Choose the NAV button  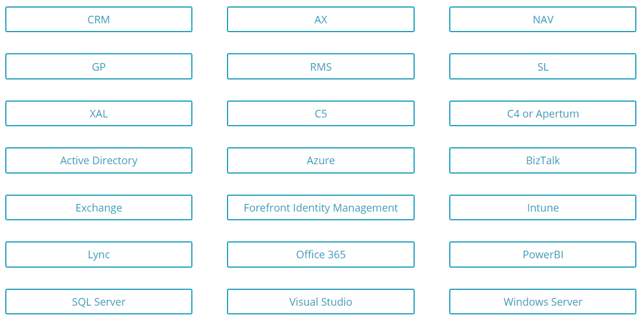(x=542, y=19)
